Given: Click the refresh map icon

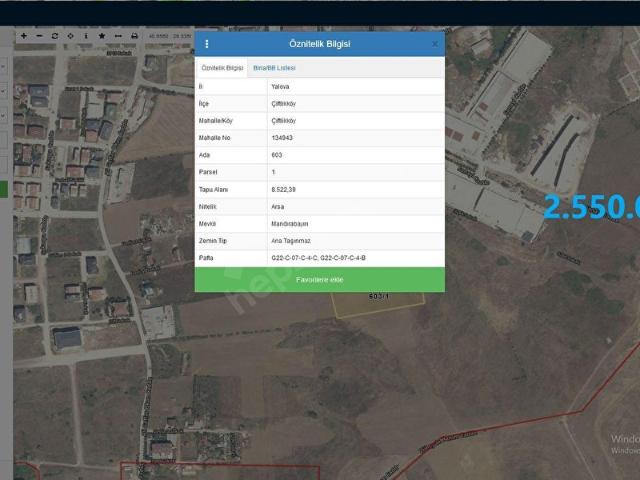Looking at the screenshot, I should pyautogui.click(x=55, y=36).
